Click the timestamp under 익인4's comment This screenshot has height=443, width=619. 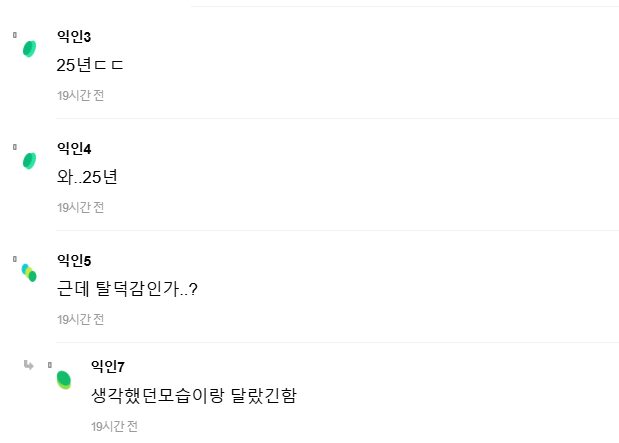[x=80, y=207]
